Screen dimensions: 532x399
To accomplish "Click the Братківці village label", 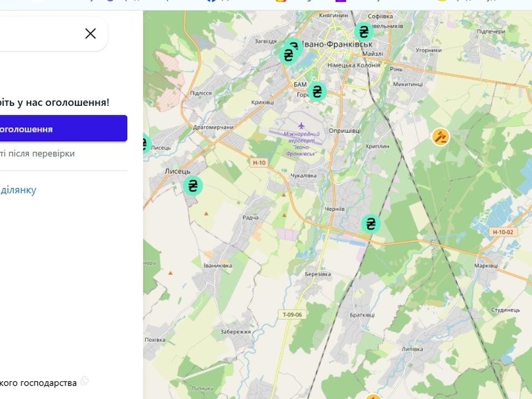I will pyautogui.click(x=362, y=315).
